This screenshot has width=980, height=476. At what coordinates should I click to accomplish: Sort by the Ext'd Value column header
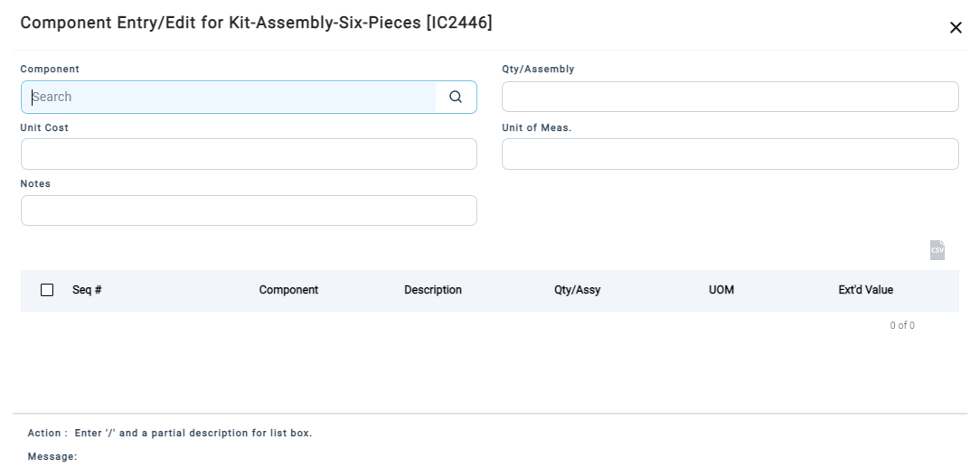pos(865,290)
